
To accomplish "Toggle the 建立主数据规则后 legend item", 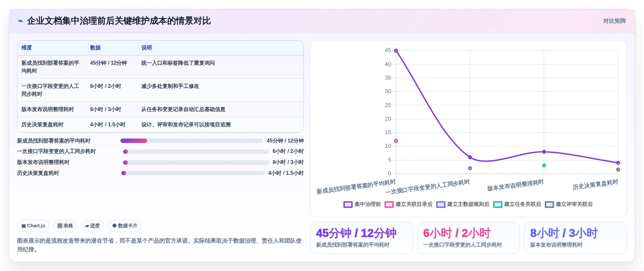I will pyautogui.click(x=463, y=204).
